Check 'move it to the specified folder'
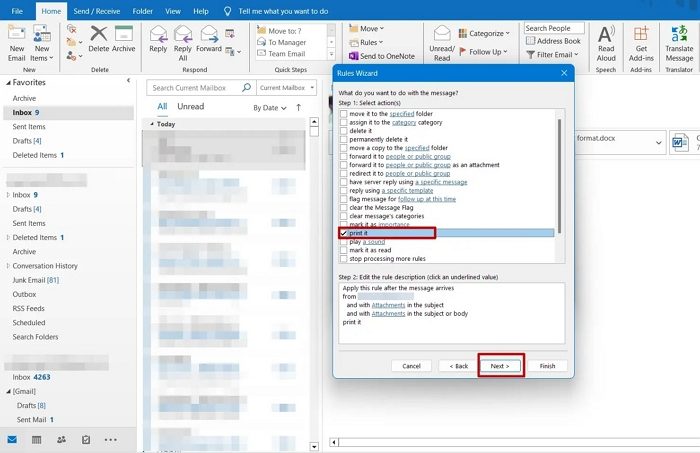This screenshot has height=453, width=700. [343, 114]
